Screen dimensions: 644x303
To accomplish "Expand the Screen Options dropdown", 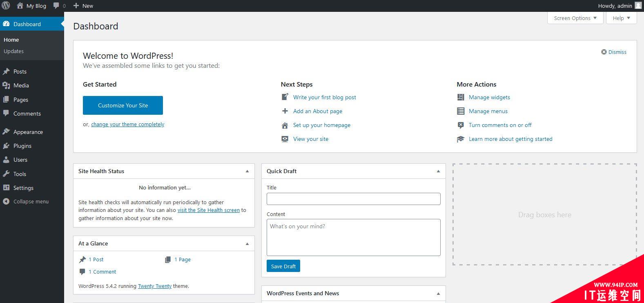I will (575, 18).
